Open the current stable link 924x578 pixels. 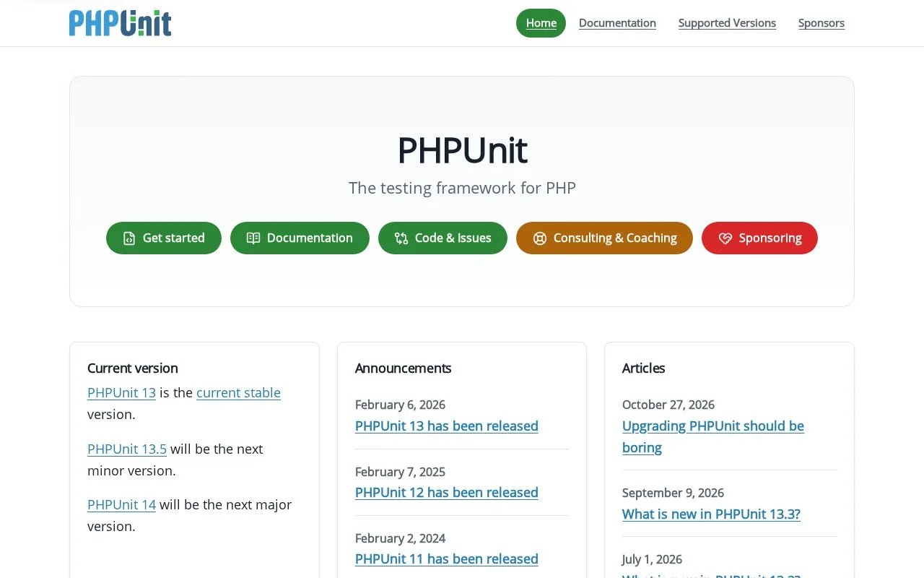238,392
